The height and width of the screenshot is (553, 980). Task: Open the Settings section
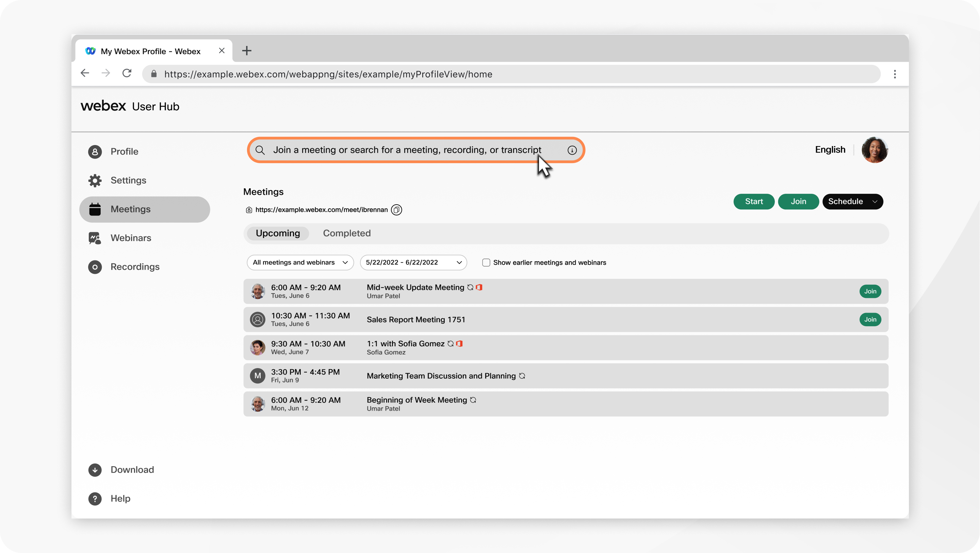[x=129, y=180]
